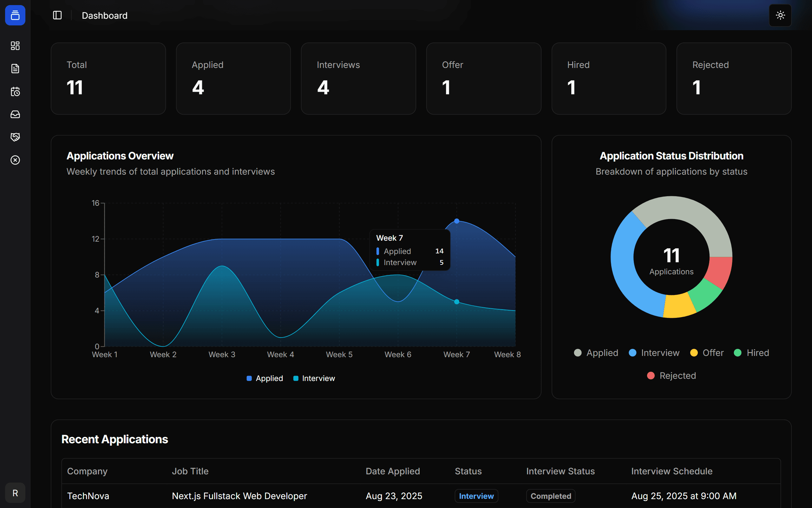The height and width of the screenshot is (508, 812).
Task: Click the Interview status badge
Action: (x=476, y=496)
